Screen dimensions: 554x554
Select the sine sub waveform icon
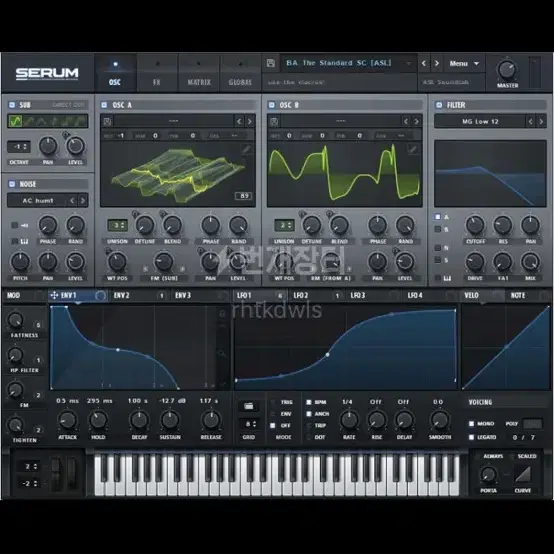(15, 121)
